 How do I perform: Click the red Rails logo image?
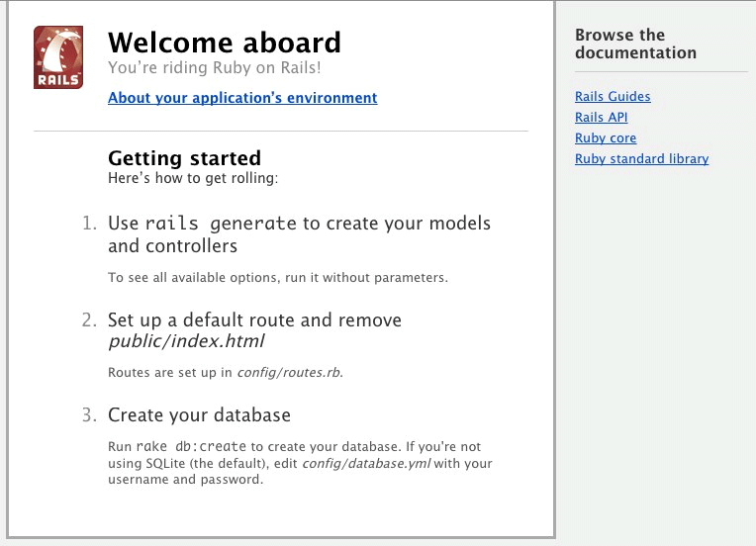58,57
